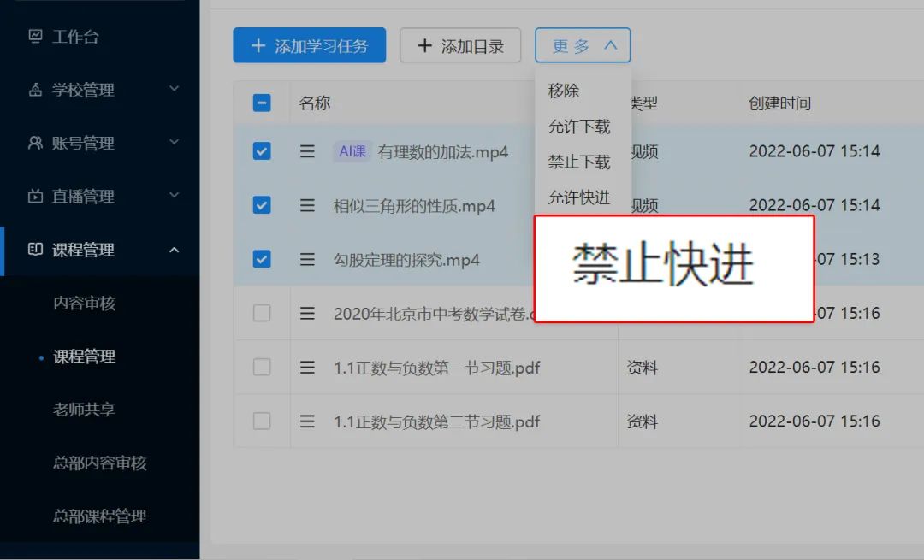Check the checkbox for 1.1正数与负数第一节习题.pdf

click(262, 367)
